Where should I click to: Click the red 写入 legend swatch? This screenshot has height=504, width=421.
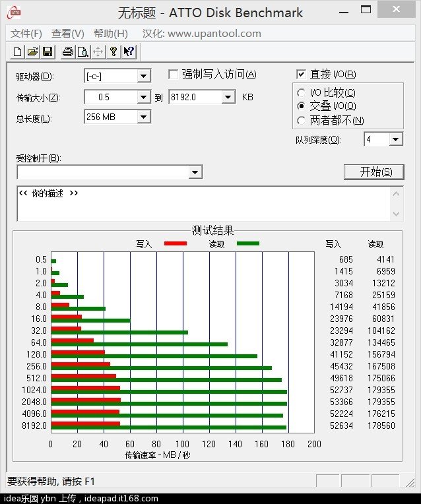pyautogui.click(x=176, y=243)
